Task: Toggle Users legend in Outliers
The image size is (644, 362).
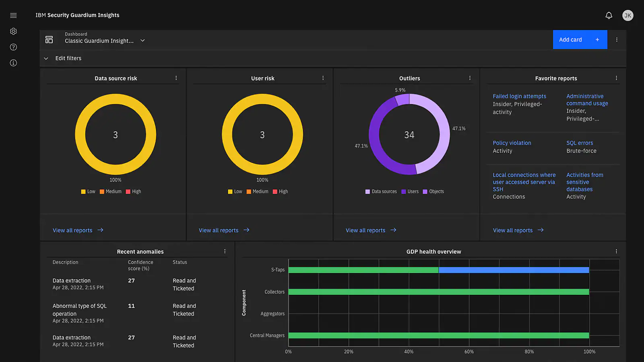Action: 410,191
